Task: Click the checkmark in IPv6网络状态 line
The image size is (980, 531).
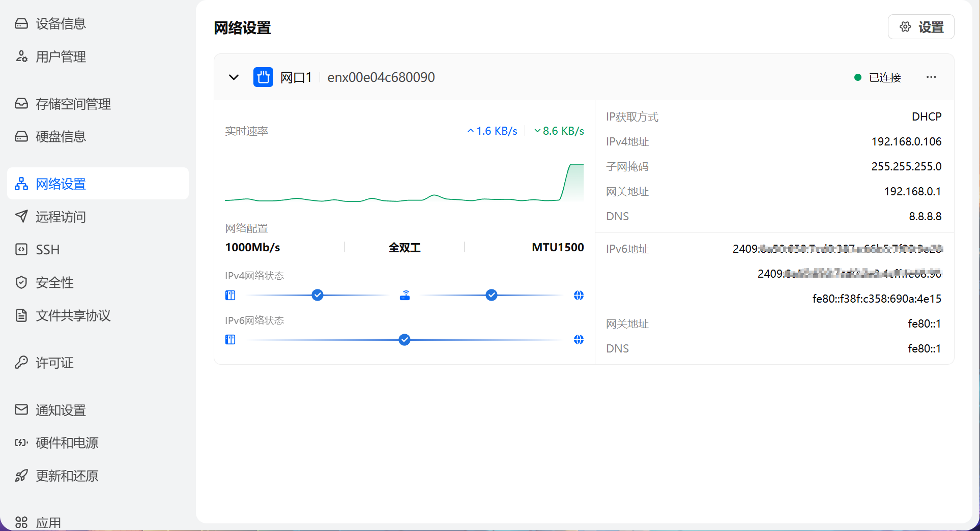Action: tap(405, 340)
